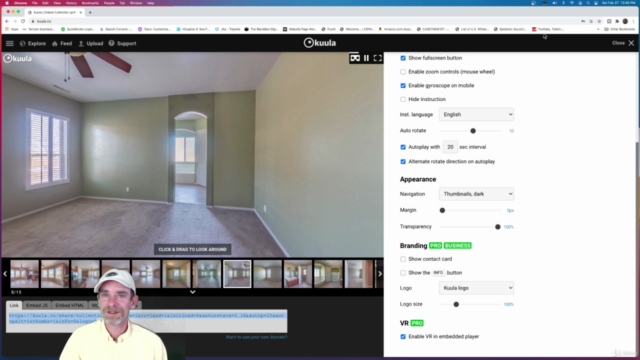Collapse the thumbnail strip with the down chevron
640x360 pixels.
193,292
